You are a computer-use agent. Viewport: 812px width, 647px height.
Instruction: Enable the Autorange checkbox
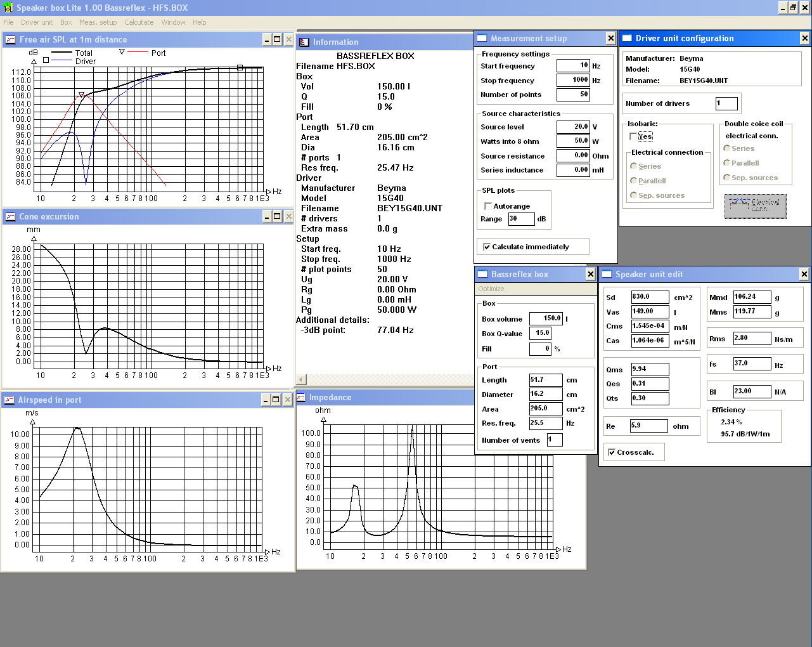tap(487, 206)
